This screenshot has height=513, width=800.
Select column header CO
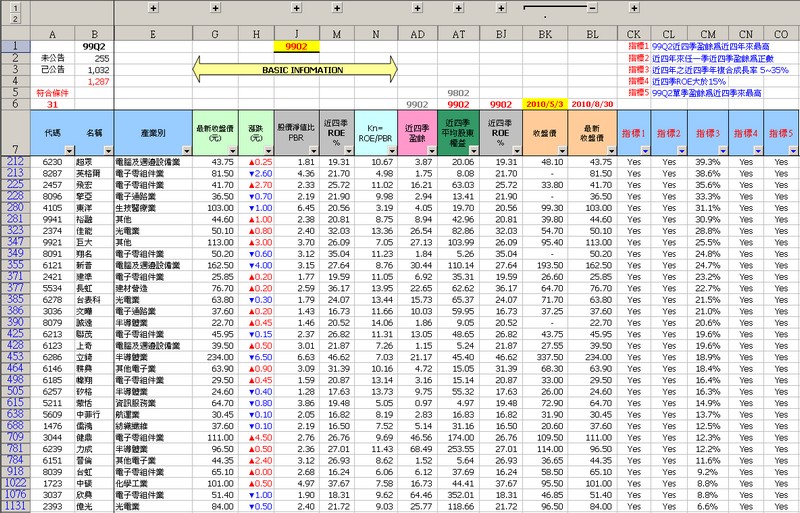click(x=781, y=34)
